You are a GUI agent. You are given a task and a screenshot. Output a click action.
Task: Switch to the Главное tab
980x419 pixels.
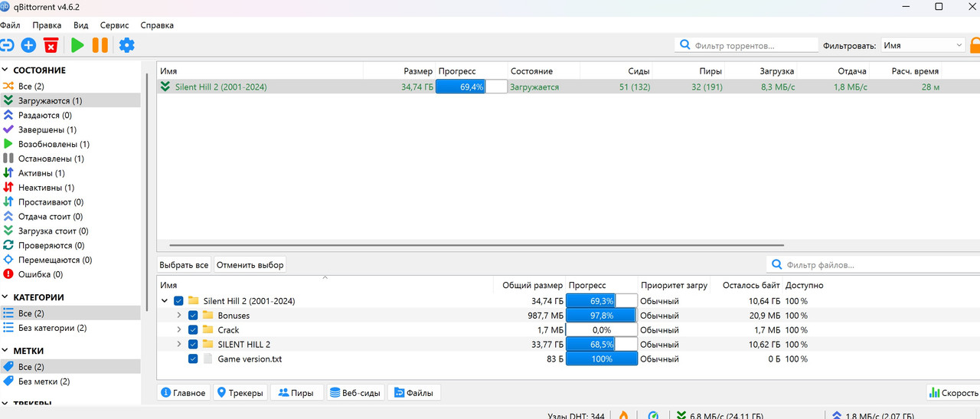pyautogui.click(x=184, y=393)
